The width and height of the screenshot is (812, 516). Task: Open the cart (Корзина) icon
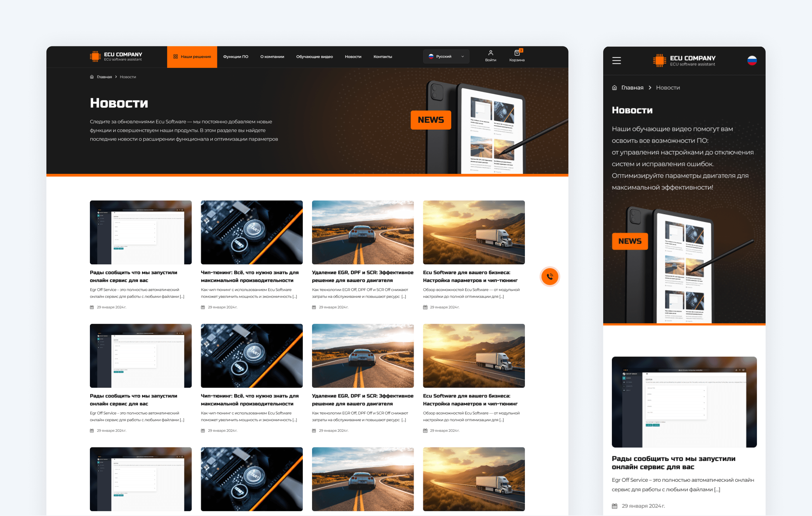(516, 53)
